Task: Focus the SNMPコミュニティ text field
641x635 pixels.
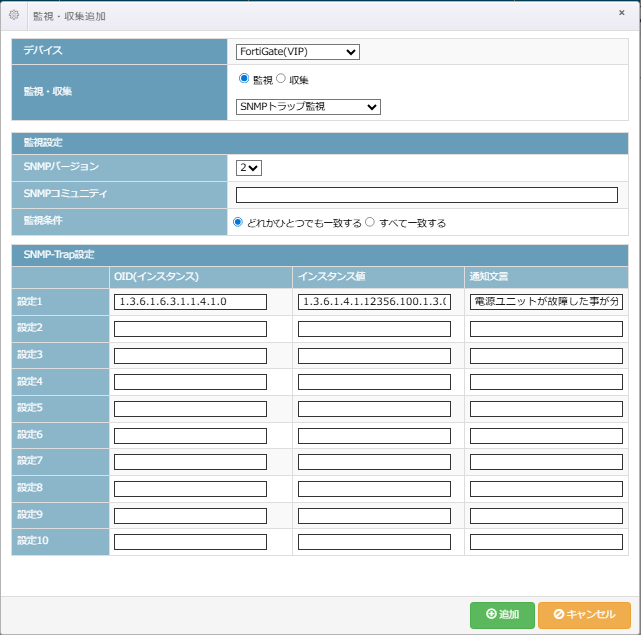Action: pos(427,195)
